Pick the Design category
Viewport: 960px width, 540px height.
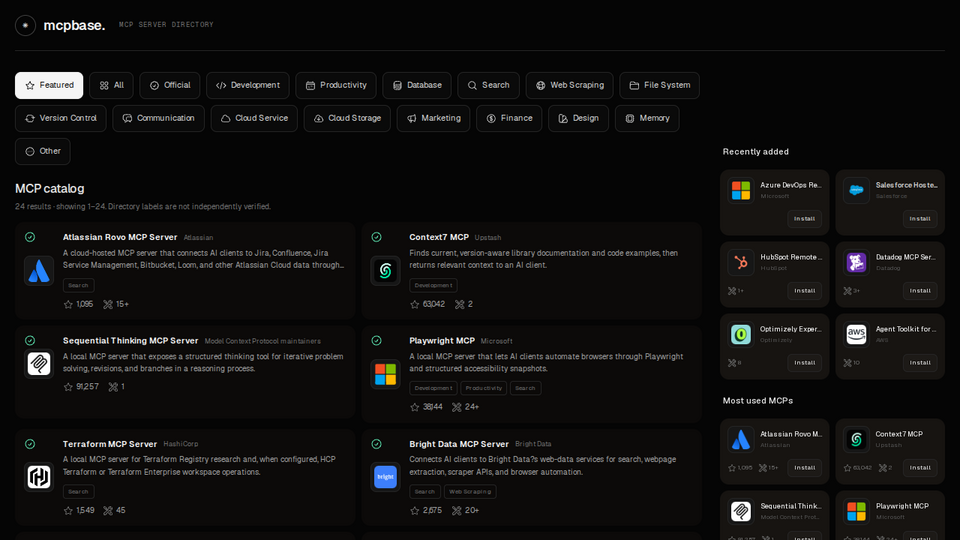coord(579,119)
